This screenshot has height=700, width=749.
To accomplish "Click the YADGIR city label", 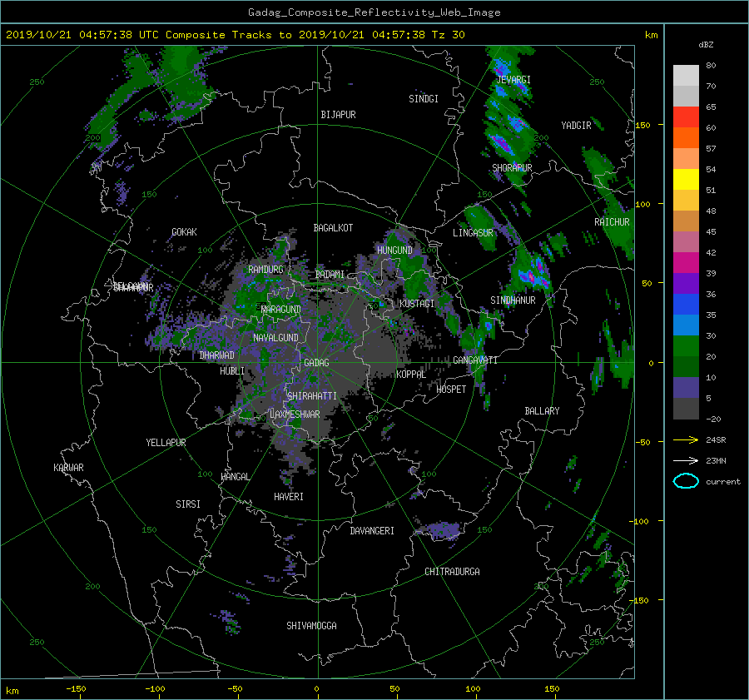I will pos(576,126).
